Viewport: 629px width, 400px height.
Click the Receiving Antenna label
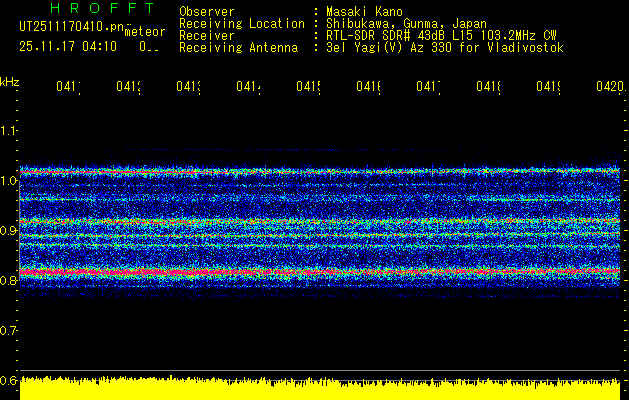pos(239,47)
